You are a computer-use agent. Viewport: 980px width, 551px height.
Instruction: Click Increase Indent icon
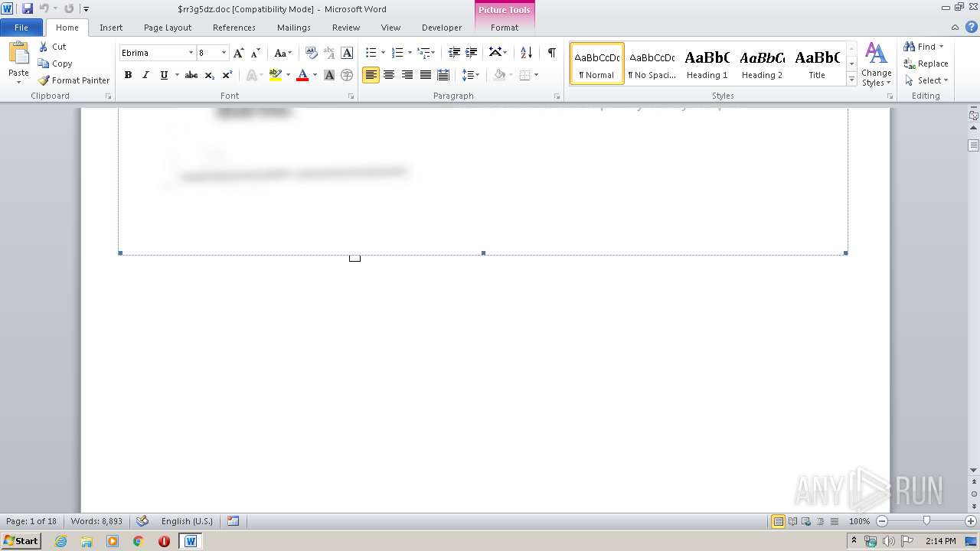pos(472,53)
